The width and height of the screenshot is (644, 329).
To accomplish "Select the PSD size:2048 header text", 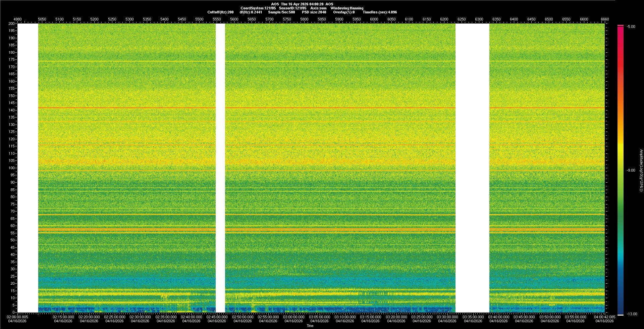I will (314, 12).
